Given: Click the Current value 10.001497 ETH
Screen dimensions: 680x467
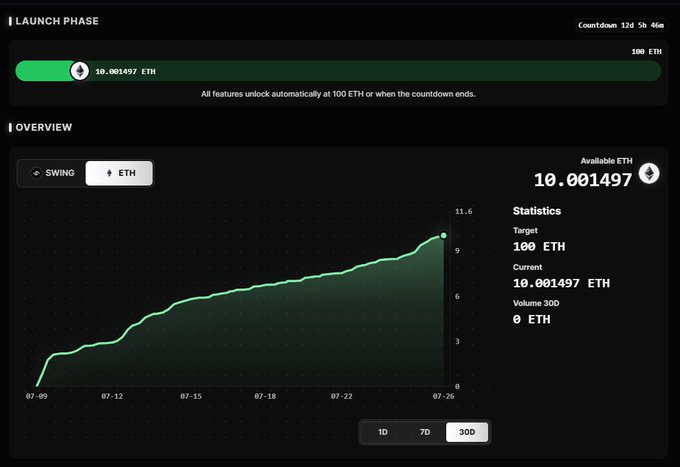Looking at the screenshot, I should (x=561, y=283).
